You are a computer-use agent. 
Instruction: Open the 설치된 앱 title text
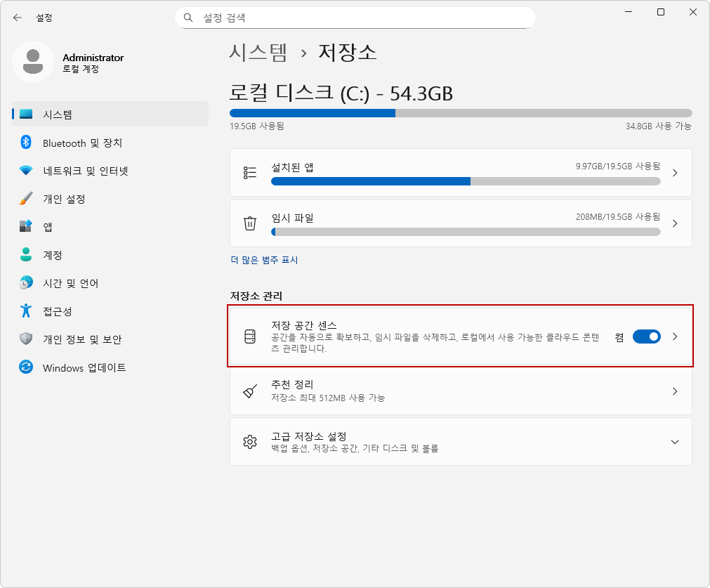point(292,168)
